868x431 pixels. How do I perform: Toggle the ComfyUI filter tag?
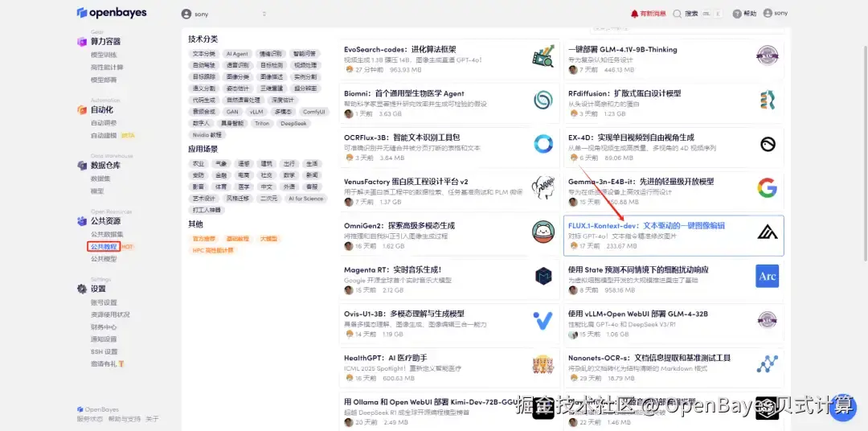click(x=314, y=111)
